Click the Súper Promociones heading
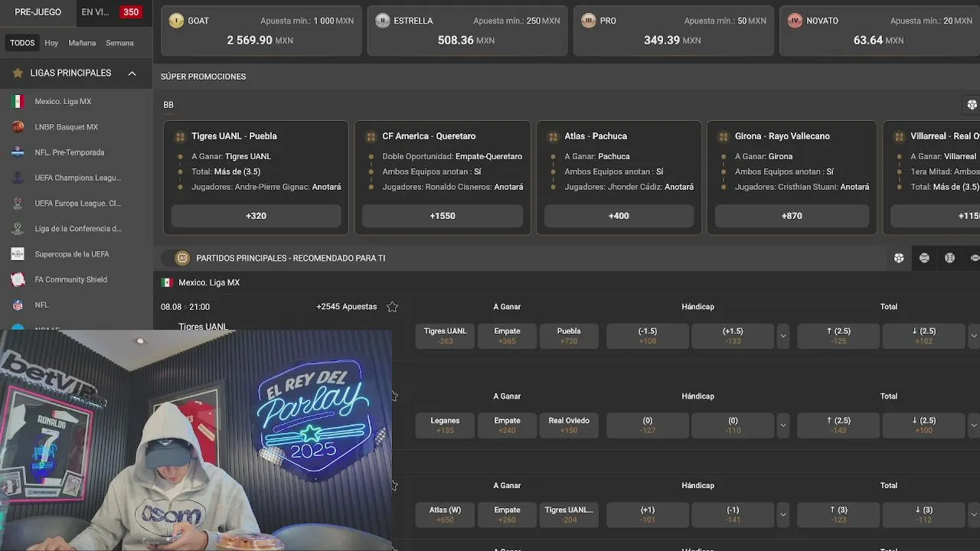 pyautogui.click(x=203, y=77)
